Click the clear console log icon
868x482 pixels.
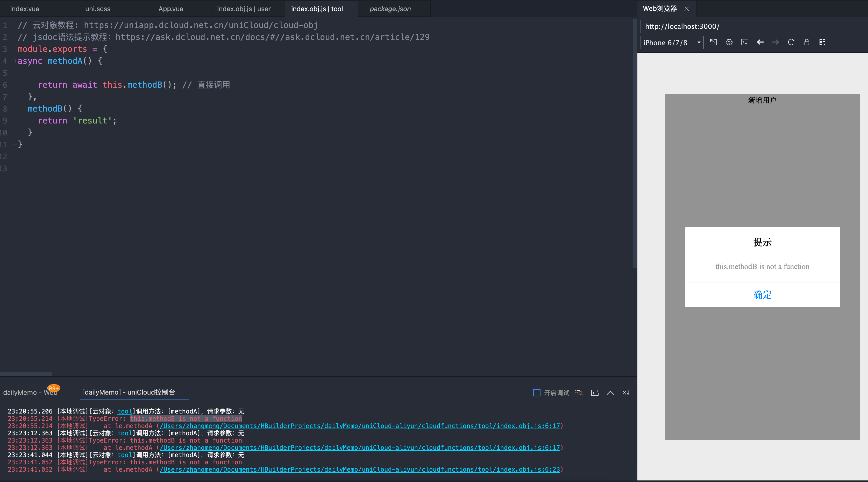626,393
